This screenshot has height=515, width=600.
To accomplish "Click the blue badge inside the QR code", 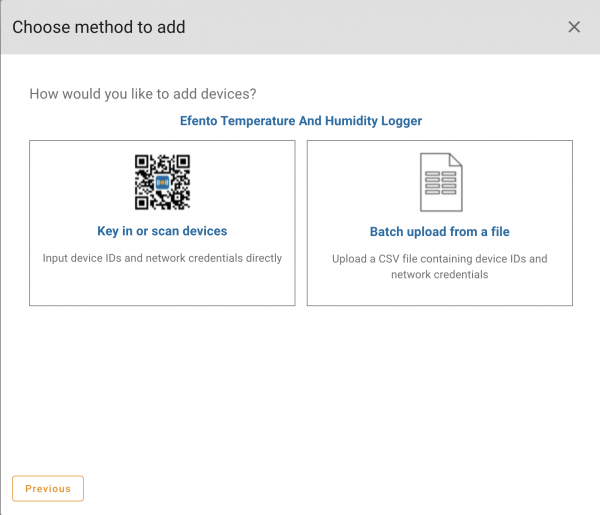I will [x=162, y=182].
